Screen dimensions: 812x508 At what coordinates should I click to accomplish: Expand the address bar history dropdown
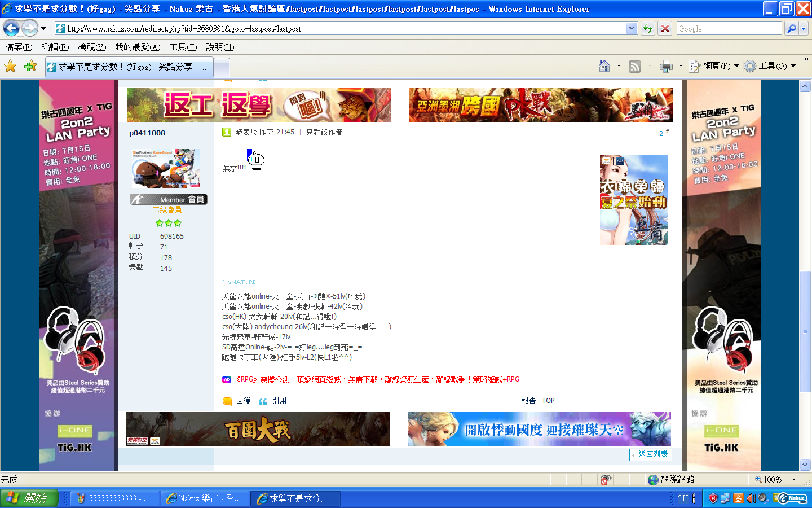632,28
